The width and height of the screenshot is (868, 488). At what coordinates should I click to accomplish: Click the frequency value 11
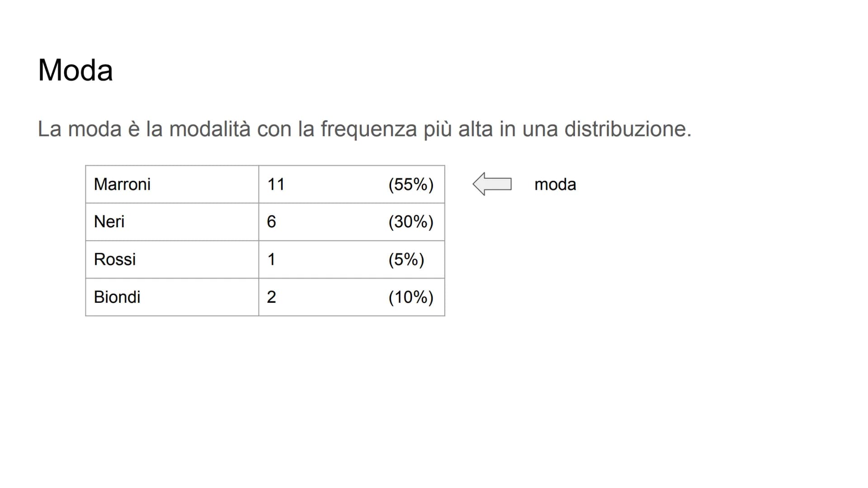coord(276,184)
